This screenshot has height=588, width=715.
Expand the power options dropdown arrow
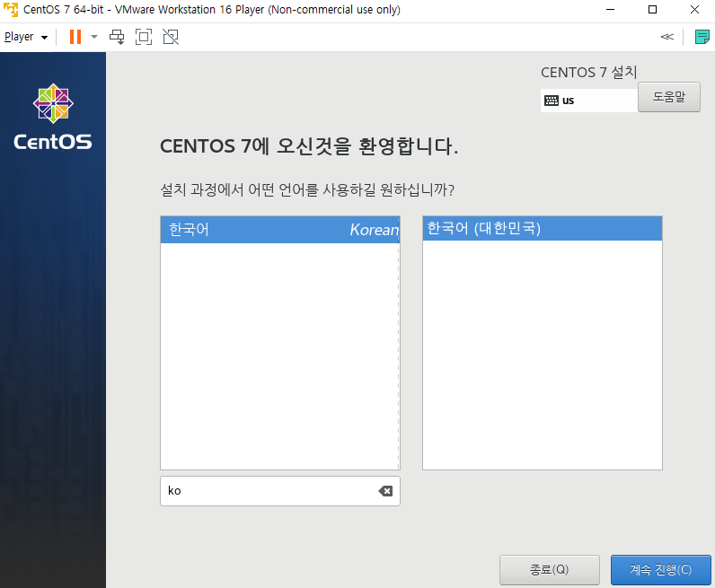coord(94,37)
